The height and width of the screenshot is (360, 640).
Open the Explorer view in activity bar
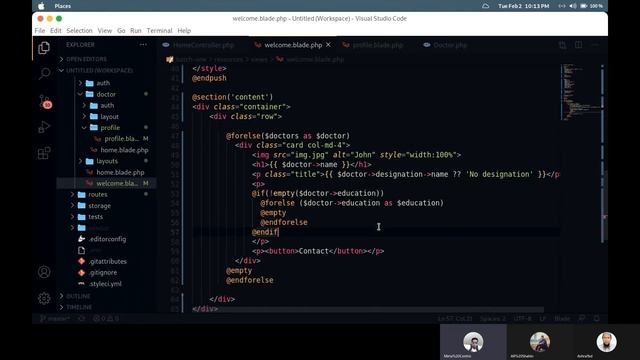tap(44, 48)
